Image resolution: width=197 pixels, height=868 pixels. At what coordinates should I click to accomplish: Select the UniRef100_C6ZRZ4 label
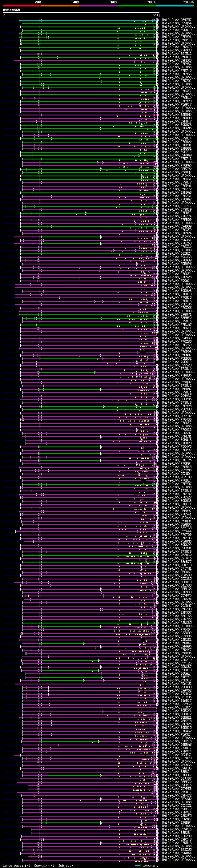[176, 253]
